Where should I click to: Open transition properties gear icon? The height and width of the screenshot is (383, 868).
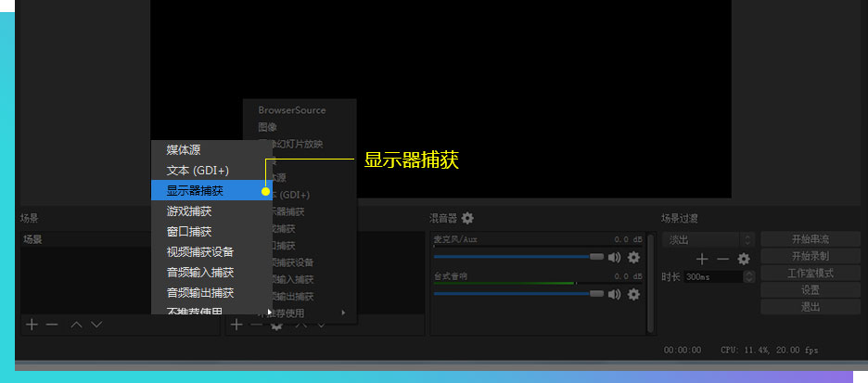[743, 259]
